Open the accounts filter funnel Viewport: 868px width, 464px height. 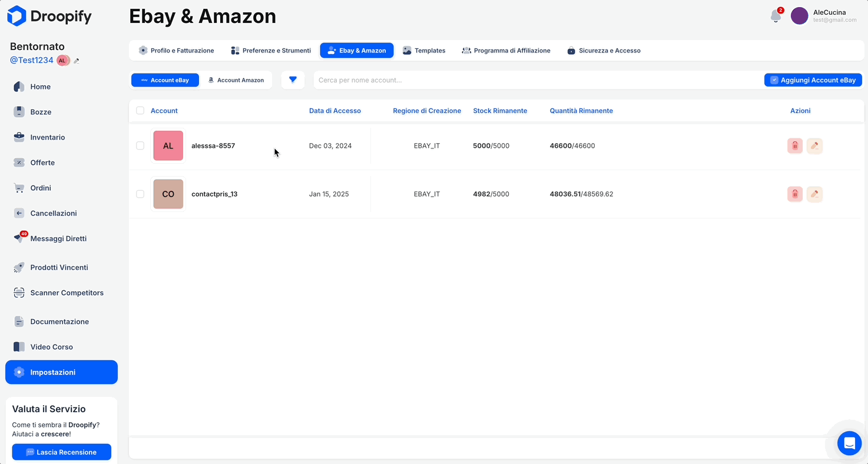coord(293,80)
